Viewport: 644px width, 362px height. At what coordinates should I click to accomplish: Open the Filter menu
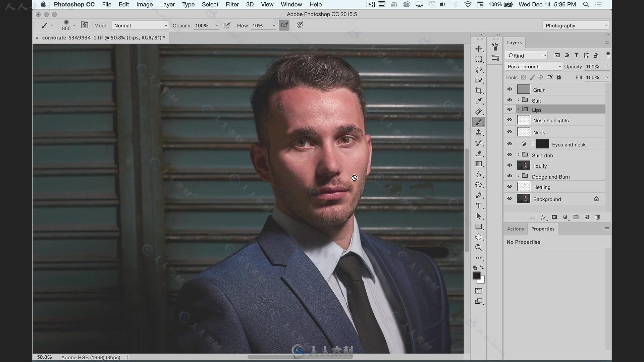tap(232, 4)
